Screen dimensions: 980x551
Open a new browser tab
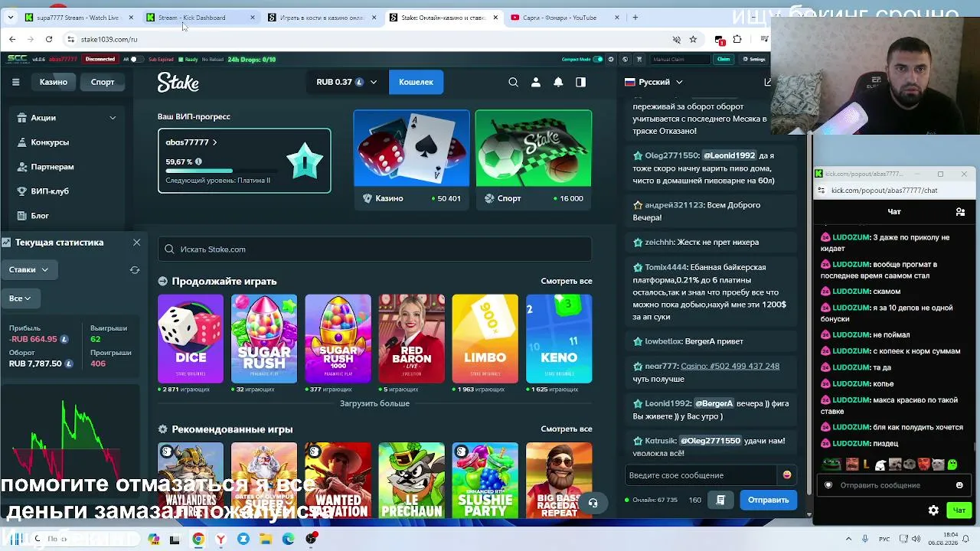coord(635,17)
